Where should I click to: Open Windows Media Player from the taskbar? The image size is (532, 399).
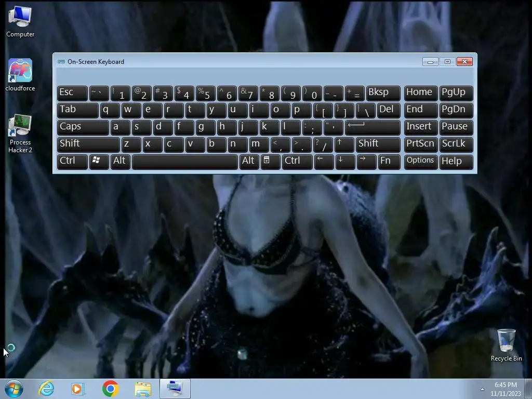78,389
